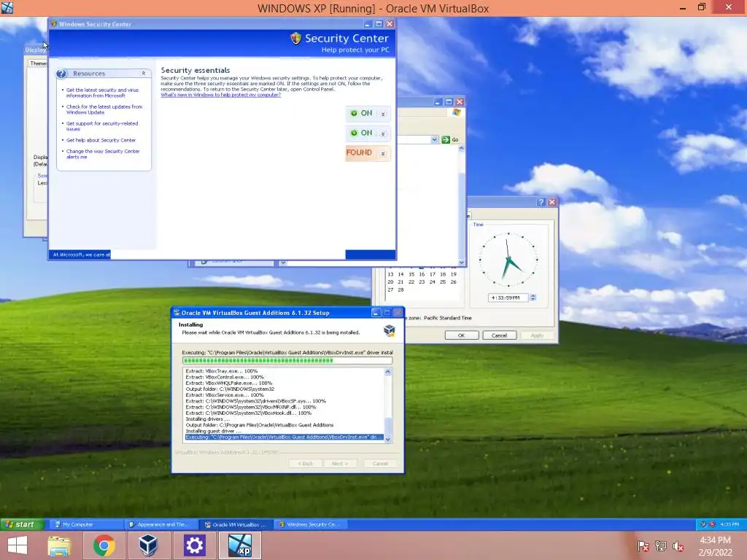Click install log scrollbar up arrow
This screenshot has width=747, height=560.
point(388,371)
